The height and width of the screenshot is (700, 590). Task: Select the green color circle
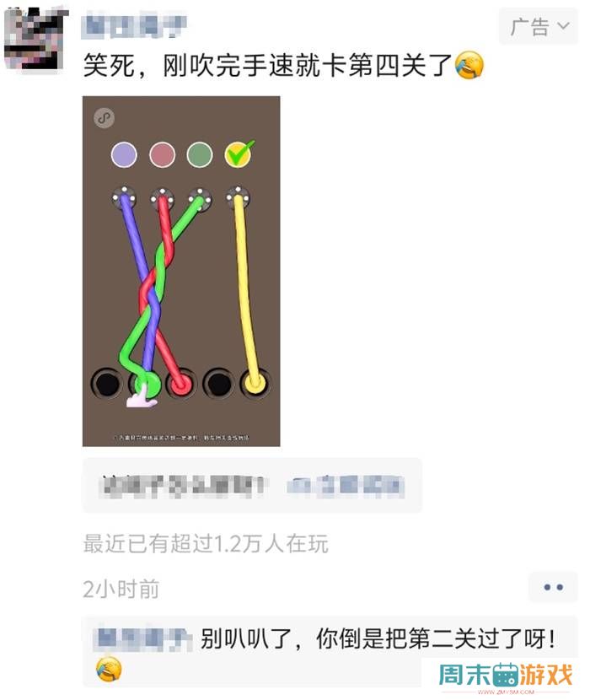click(200, 155)
